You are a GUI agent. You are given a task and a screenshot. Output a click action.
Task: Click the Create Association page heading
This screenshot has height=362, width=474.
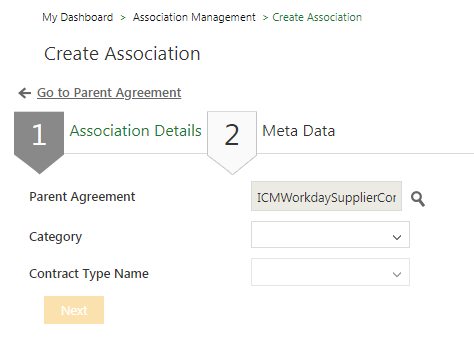[x=122, y=54]
